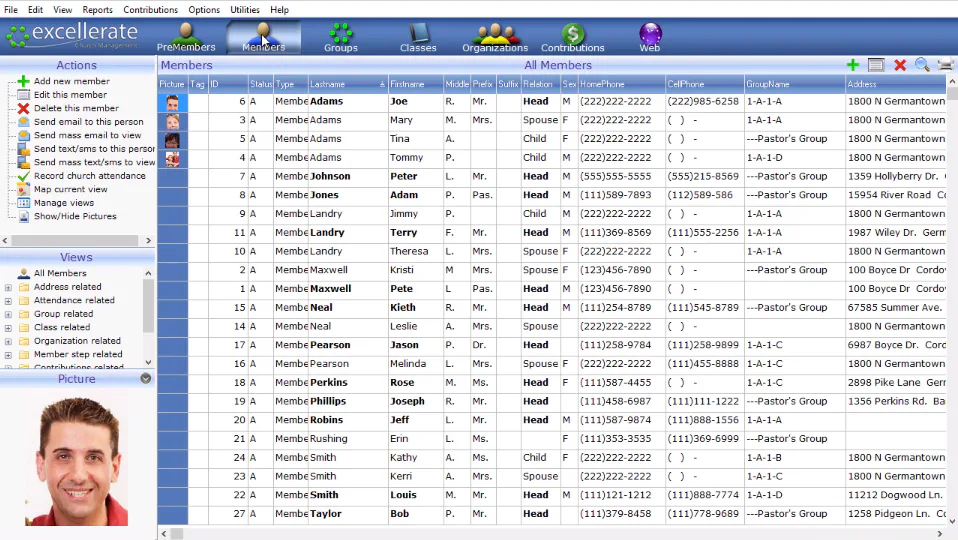
Task: Click the grid horizontal scrollbar thumb
Action: pyautogui.click(x=177, y=534)
